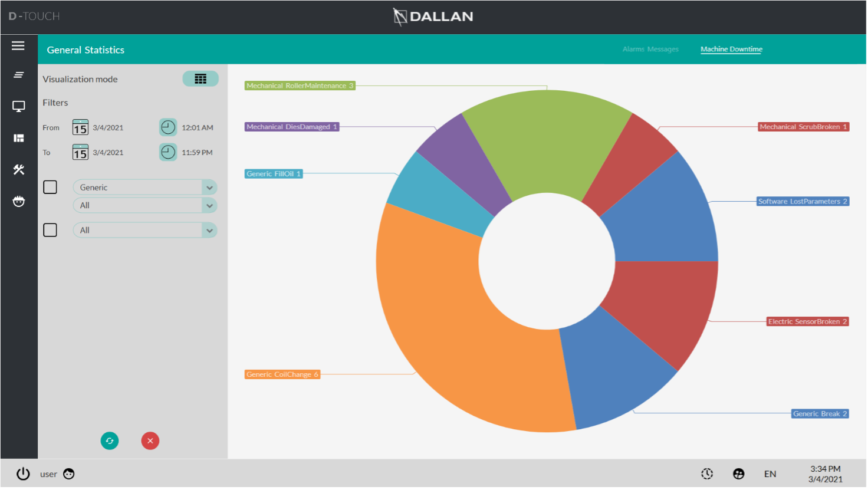Image resolution: width=868 pixels, height=490 pixels.
Task: Clear filters using the red X button
Action: [x=150, y=440]
